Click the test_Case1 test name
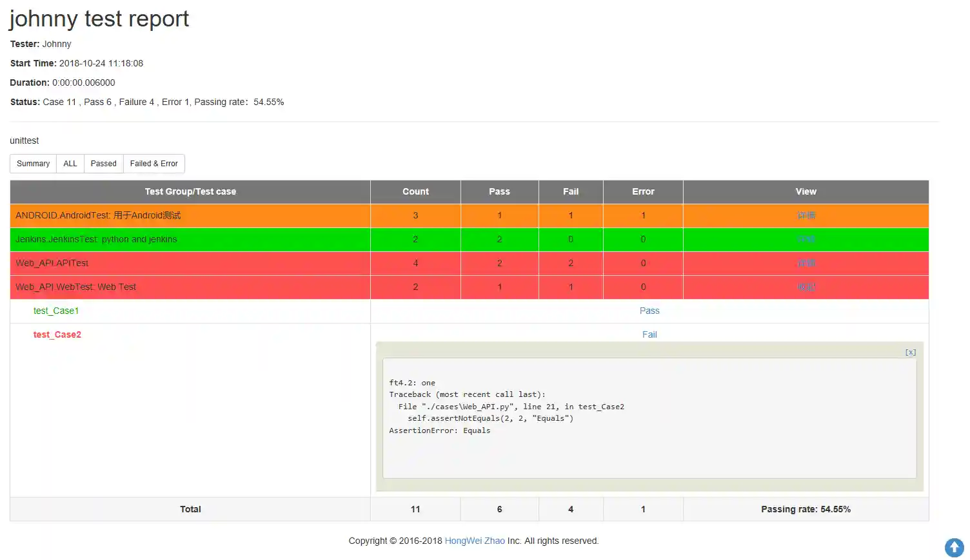The height and width of the screenshot is (560, 970). pos(56,311)
